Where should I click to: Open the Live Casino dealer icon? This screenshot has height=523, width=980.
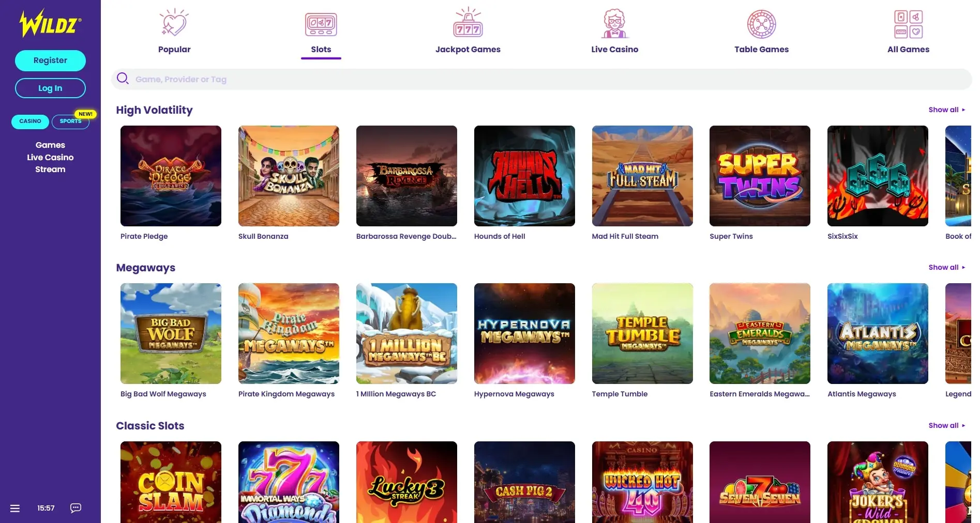(614, 23)
